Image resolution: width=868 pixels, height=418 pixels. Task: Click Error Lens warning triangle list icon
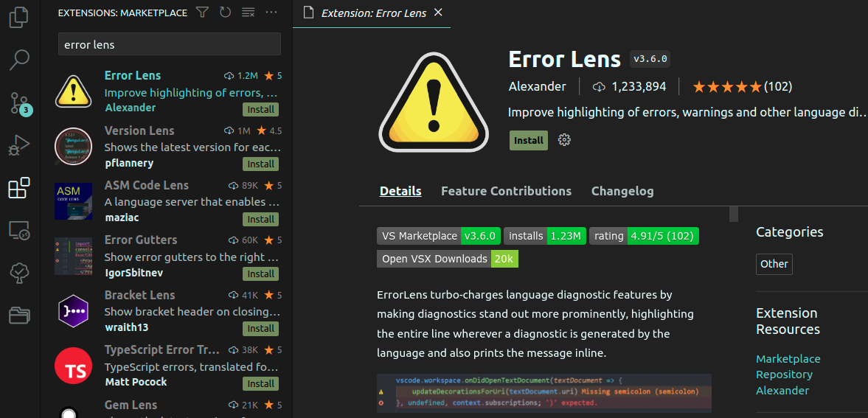(74, 91)
